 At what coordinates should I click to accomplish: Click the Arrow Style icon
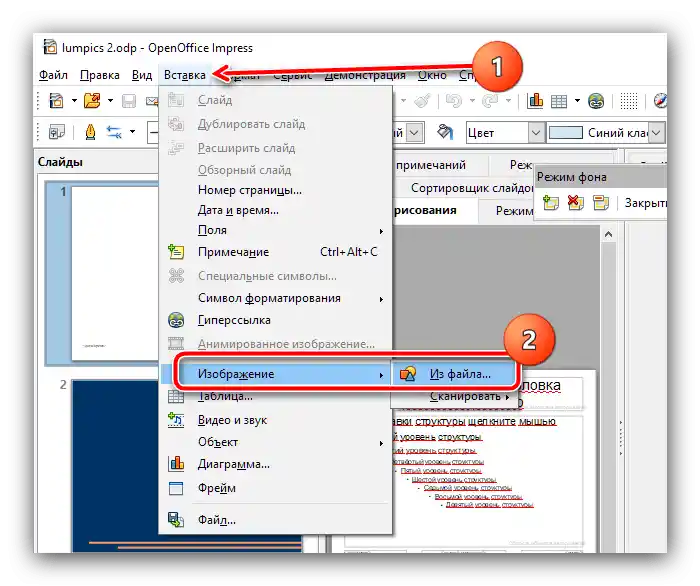(114, 132)
